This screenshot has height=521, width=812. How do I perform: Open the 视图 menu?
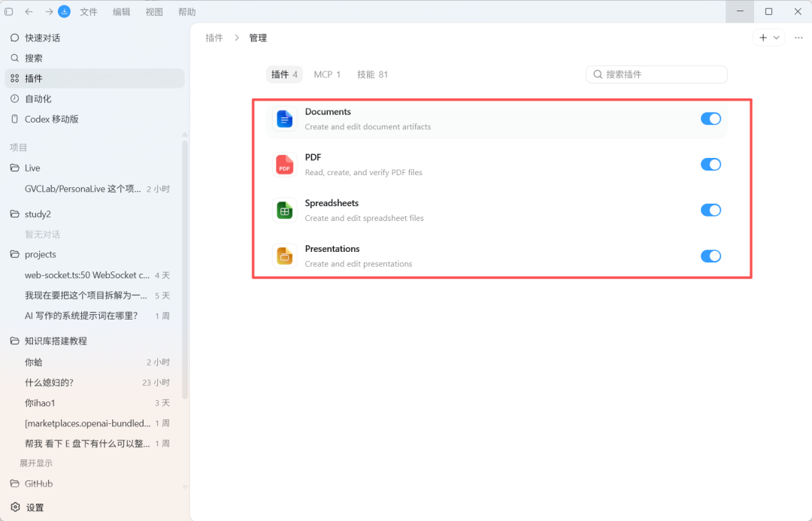154,11
